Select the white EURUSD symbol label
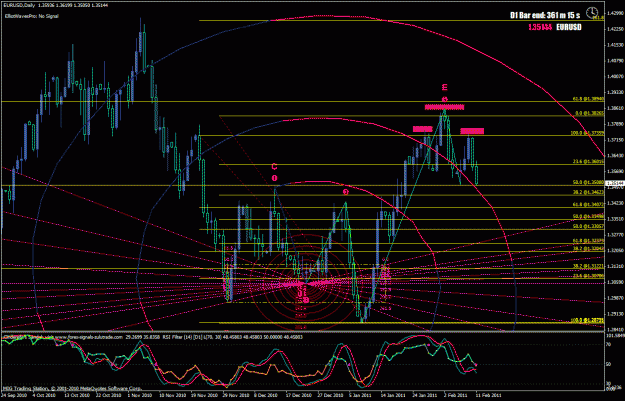 click(x=569, y=27)
